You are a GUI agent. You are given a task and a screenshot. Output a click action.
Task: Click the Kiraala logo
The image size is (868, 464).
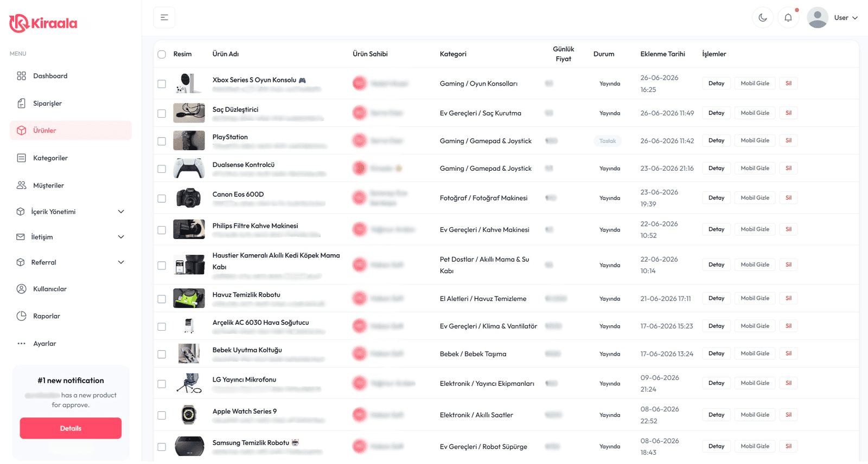point(43,23)
